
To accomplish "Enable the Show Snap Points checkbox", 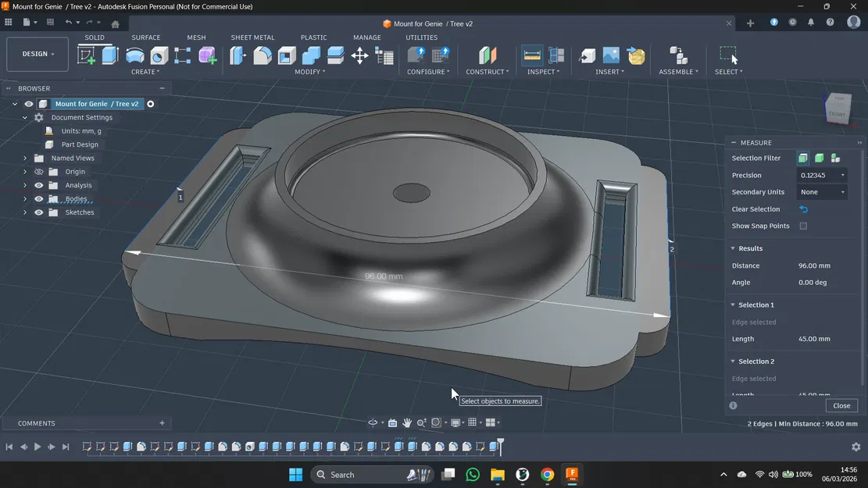I will (803, 226).
